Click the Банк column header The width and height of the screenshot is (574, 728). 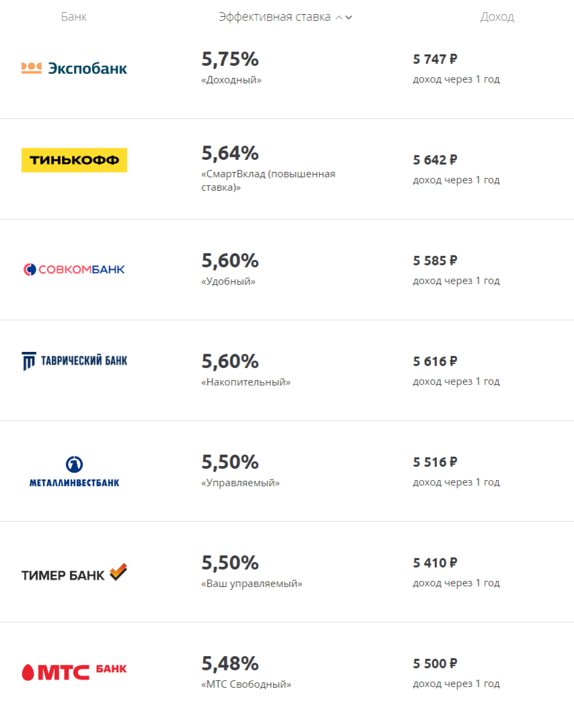click(74, 17)
